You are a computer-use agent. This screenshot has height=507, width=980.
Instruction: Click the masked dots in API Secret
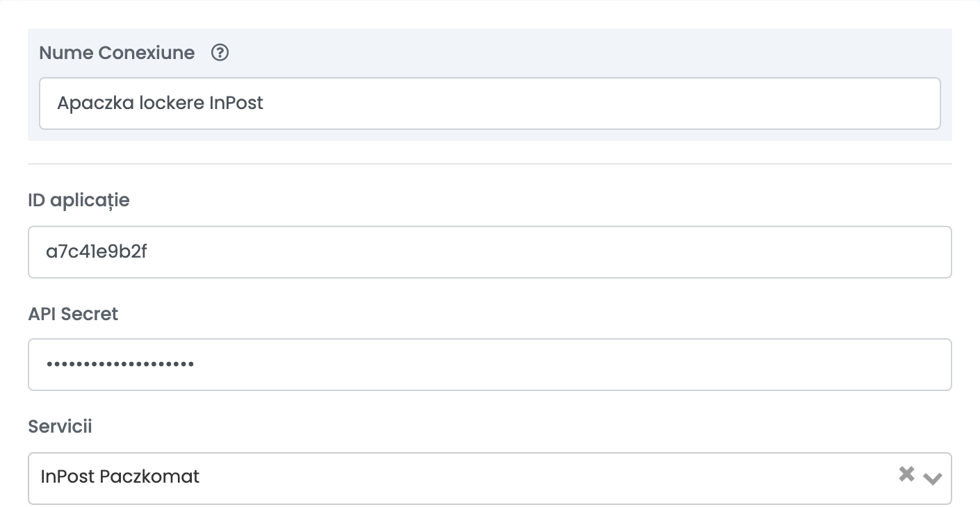120,364
